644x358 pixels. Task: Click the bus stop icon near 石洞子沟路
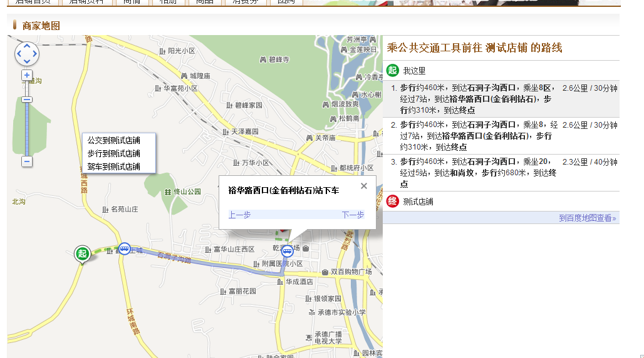(125, 248)
